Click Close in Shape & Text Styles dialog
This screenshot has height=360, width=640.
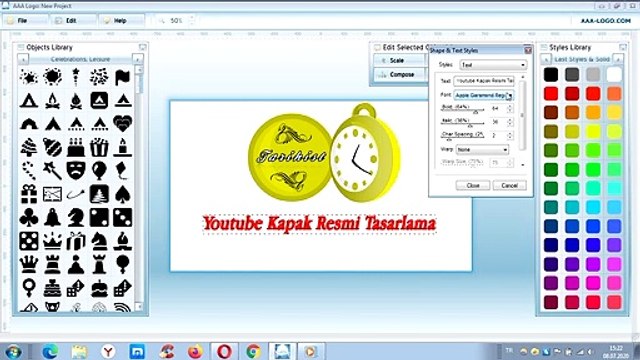tap(473, 185)
